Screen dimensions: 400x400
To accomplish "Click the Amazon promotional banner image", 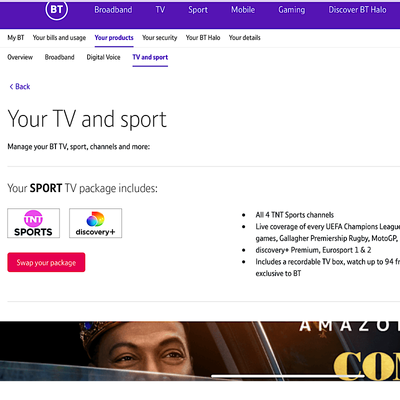I will coord(200,351).
